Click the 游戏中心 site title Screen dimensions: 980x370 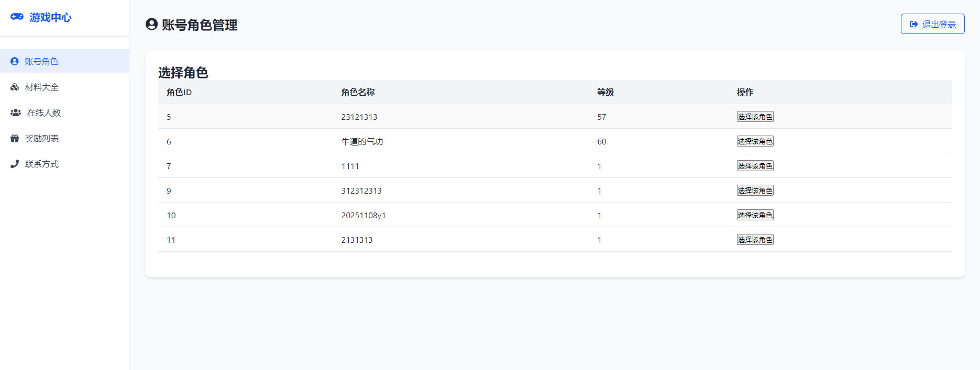[x=50, y=17]
